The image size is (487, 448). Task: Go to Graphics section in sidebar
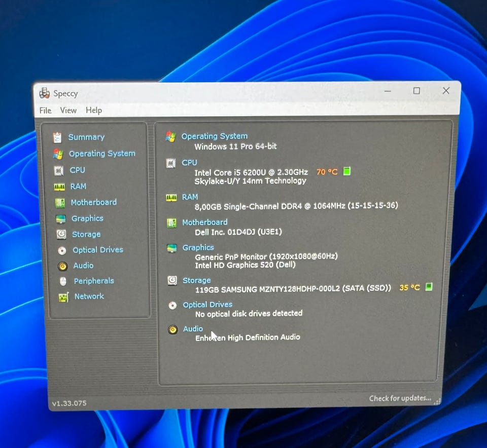[87, 218]
